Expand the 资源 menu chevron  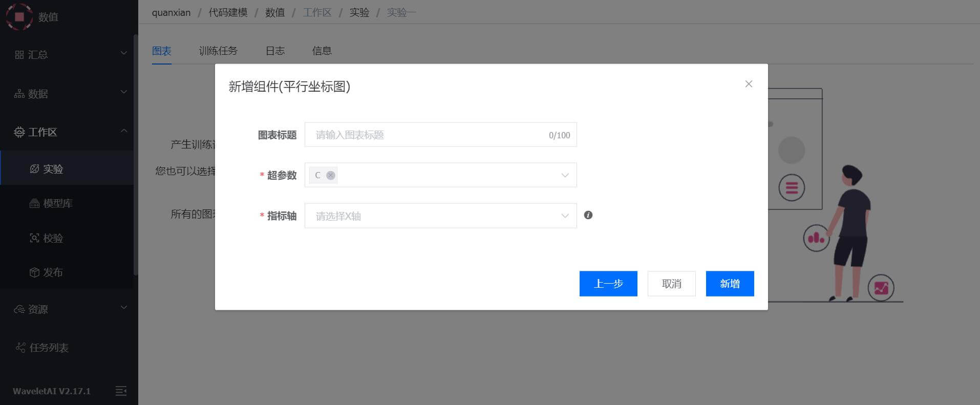pos(123,307)
